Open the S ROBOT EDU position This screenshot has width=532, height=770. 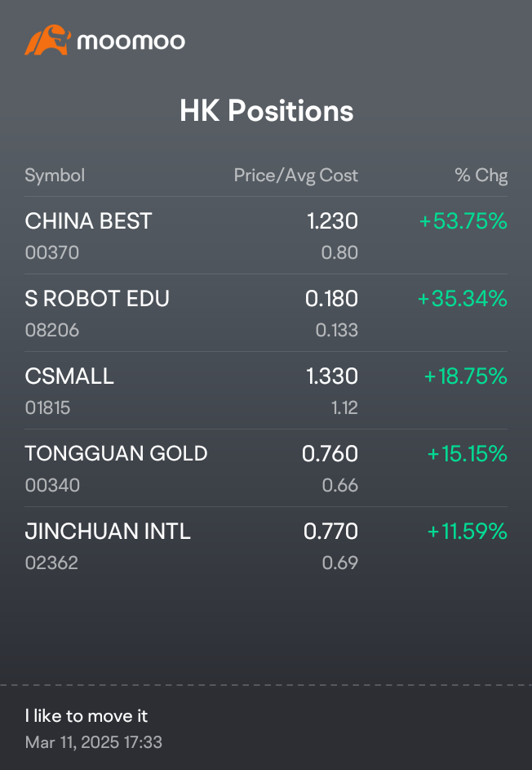266,313
